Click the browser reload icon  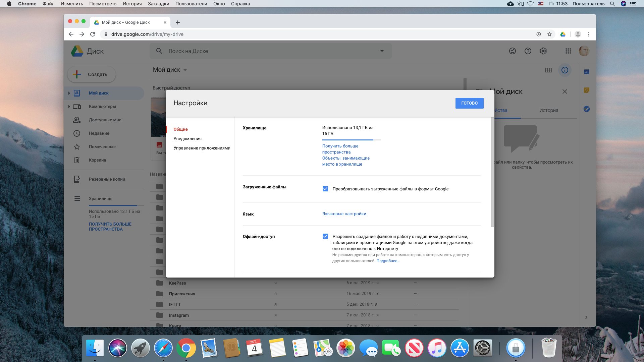[x=93, y=34]
